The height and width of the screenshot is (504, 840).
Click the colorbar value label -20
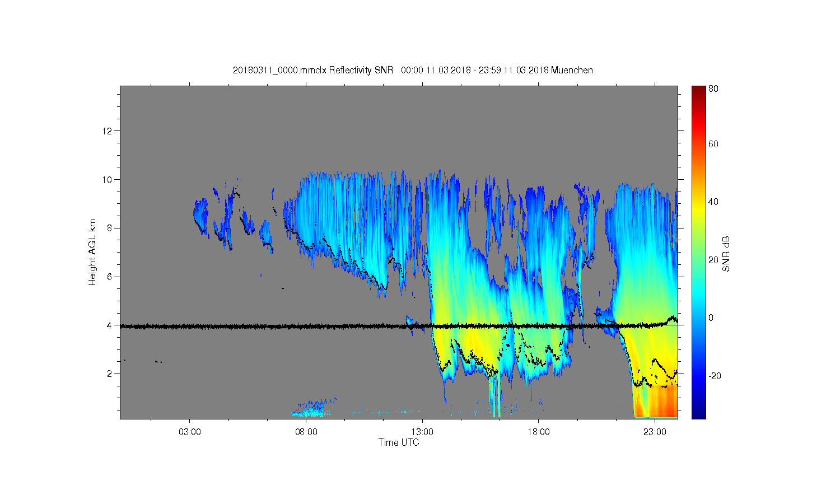[715, 376]
